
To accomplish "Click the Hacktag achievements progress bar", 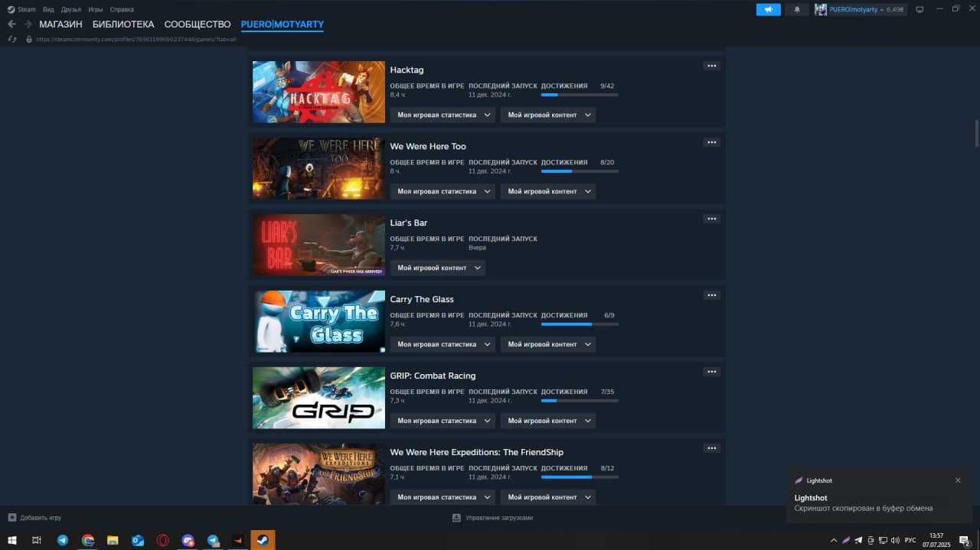I will pyautogui.click(x=580, y=95).
